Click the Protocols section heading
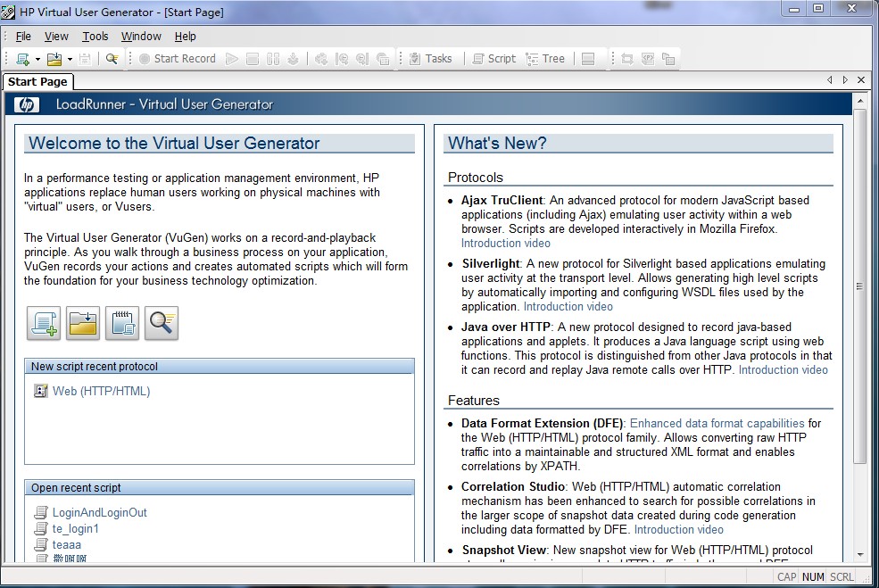Screen dimensions: 879x588 (476, 178)
